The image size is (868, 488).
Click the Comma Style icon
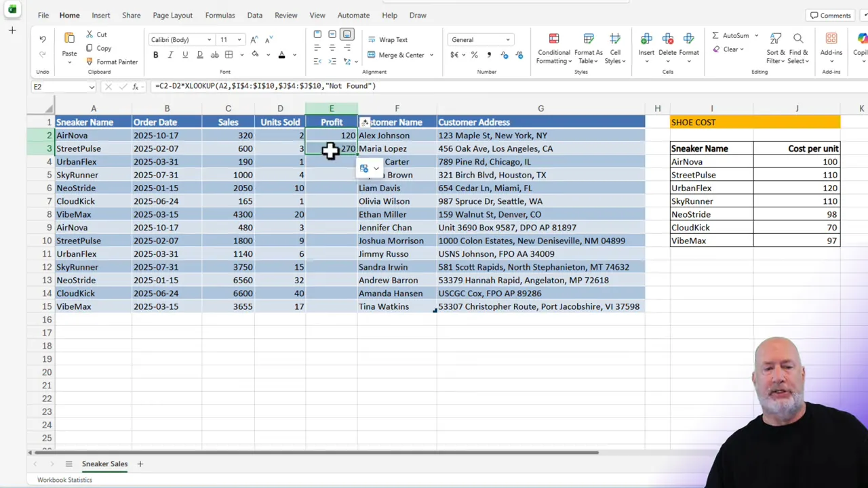[x=489, y=56]
